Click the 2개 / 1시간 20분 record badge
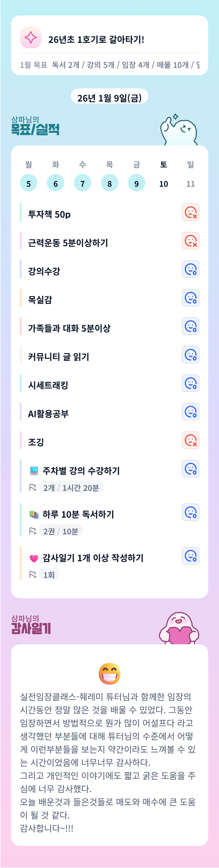The height and width of the screenshot is (868, 219). [x=71, y=487]
